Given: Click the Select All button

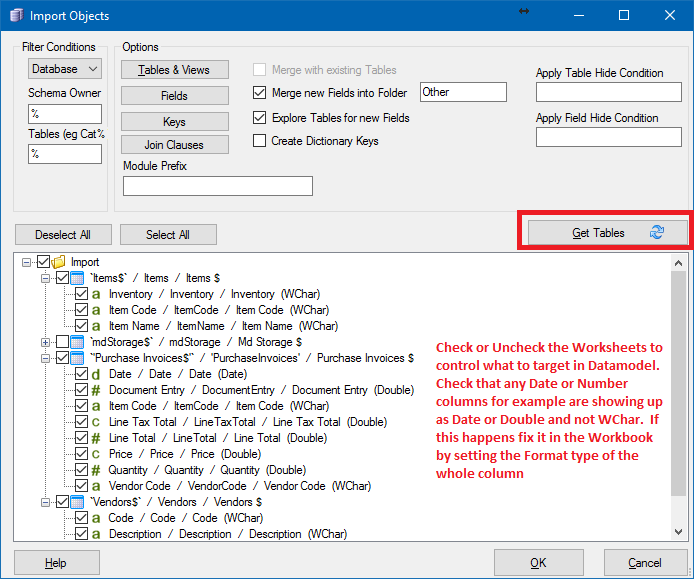Looking at the screenshot, I should [168, 235].
